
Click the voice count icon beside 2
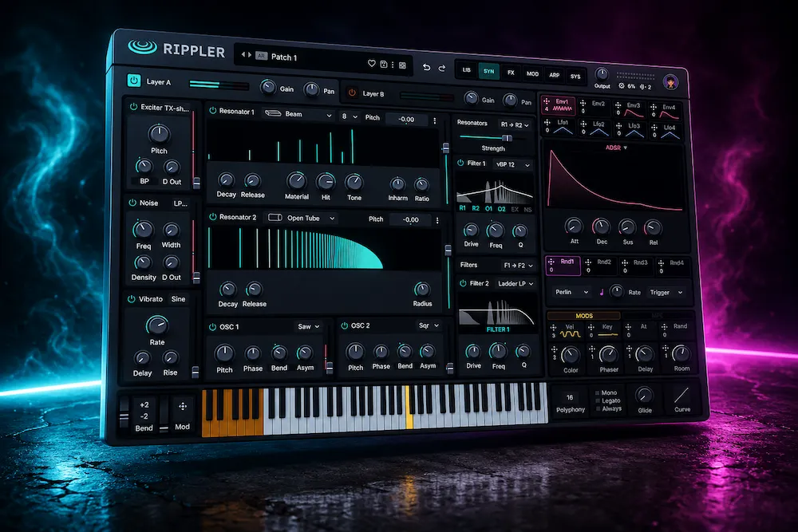[x=642, y=87]
